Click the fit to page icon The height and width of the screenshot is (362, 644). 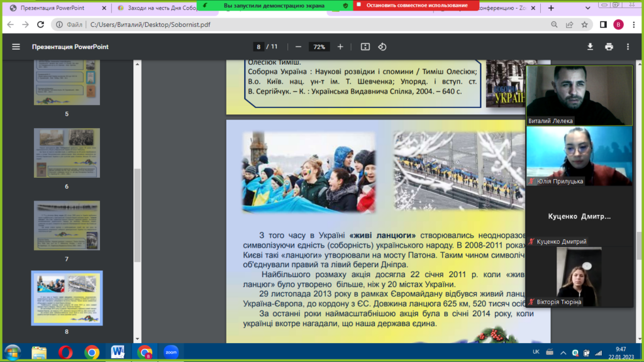365,47
